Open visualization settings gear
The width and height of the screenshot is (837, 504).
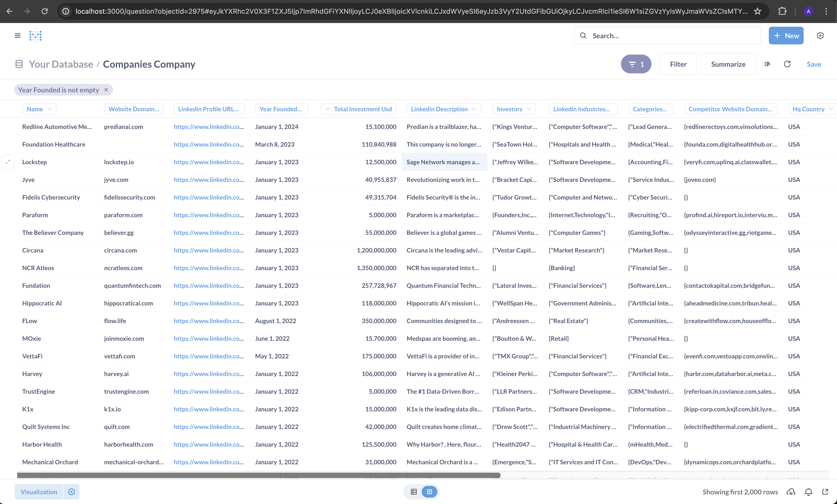click(x=71, y=492)
